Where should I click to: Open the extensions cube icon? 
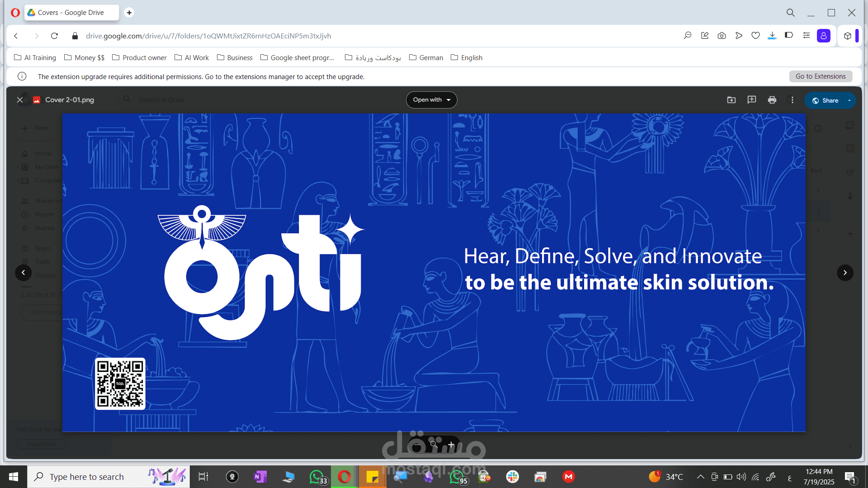[848, 36]
